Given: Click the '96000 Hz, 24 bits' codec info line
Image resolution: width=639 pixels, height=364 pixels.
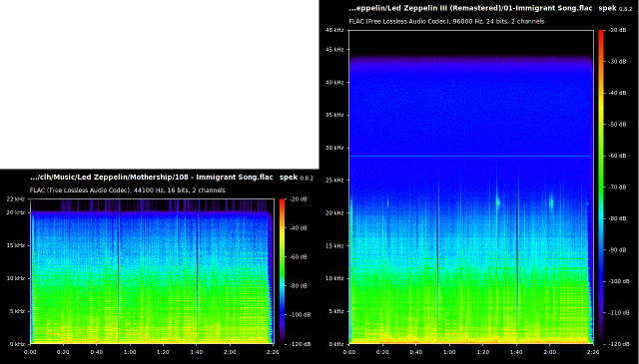Looking at the screenshot, I should pyautogui.click(x=446, y=21).
